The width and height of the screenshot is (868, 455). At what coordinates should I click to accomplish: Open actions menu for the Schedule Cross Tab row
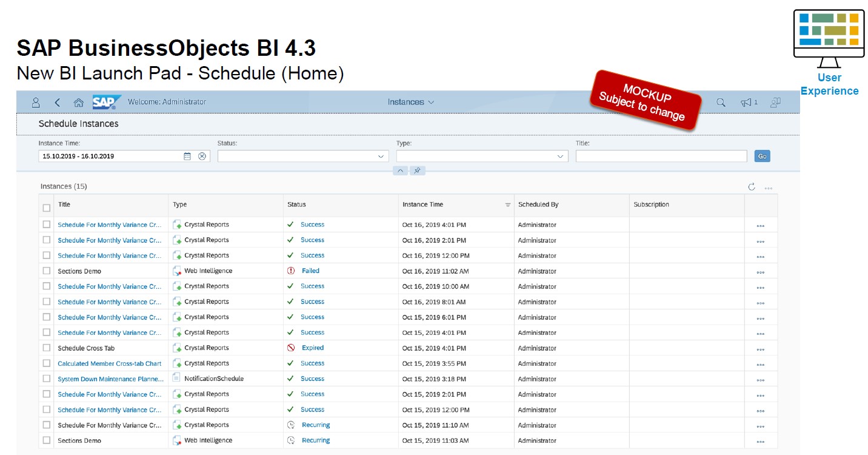(x=760, y=349)
